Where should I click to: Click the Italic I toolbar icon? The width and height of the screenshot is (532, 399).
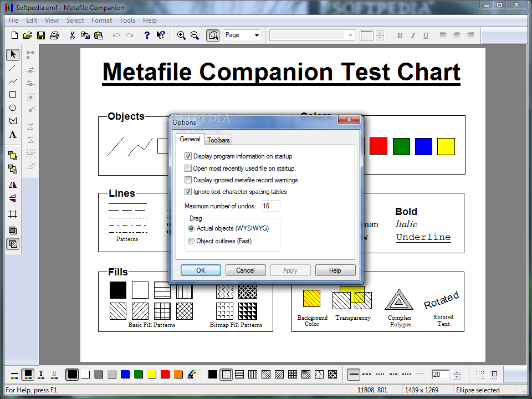tap(413, 35)
